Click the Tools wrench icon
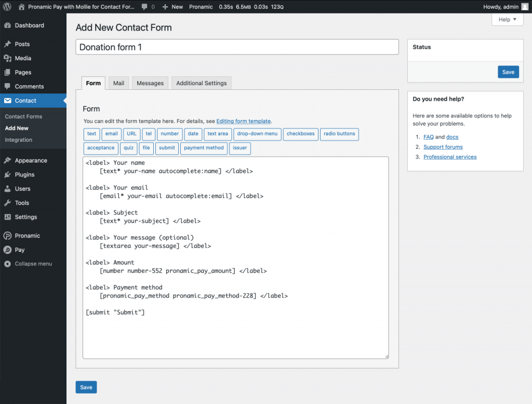Viewport: 532px width, 404px height. [7, 203]
